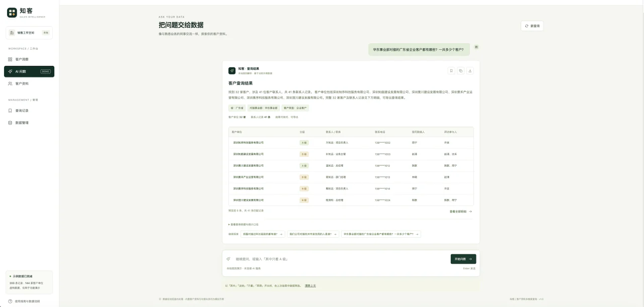Click the arrow next to 查看全部明细

(x=470, y=212)
